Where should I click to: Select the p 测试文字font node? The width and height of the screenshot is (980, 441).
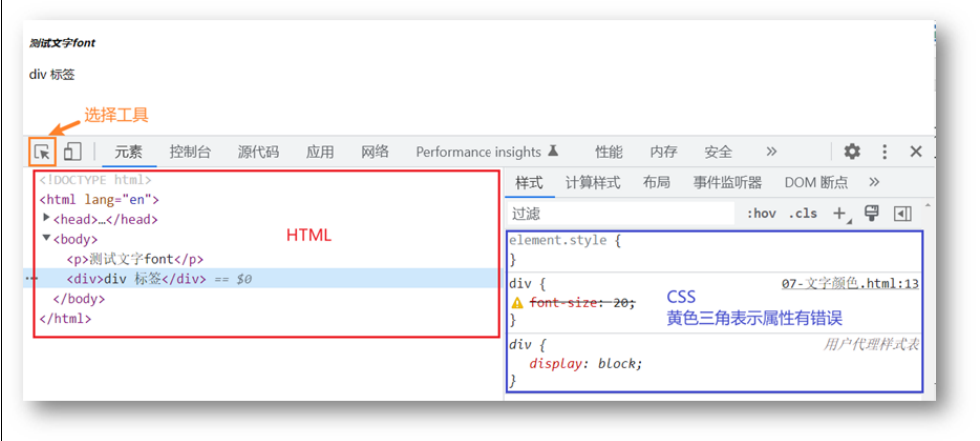[x=135, y=259]
